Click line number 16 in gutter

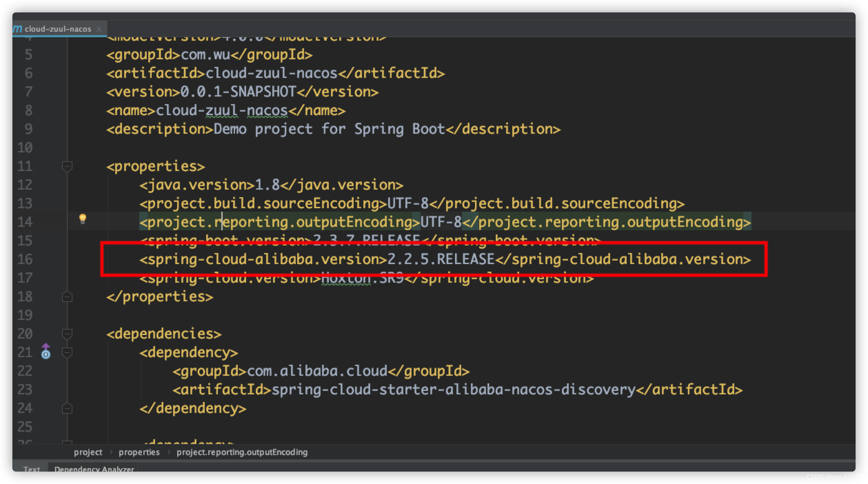click(25, 259)
